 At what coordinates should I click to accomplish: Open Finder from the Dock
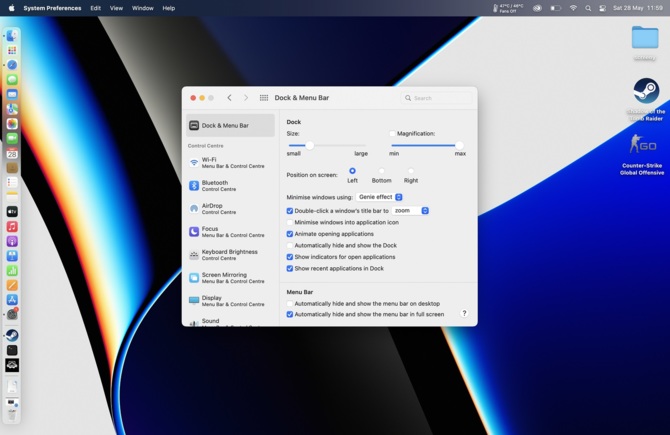coord(12,35)
